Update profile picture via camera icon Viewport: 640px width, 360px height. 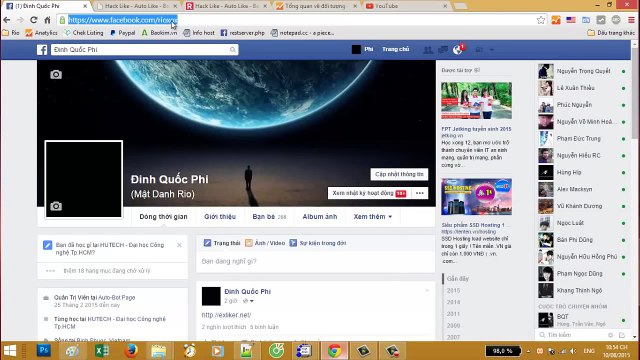56,206
